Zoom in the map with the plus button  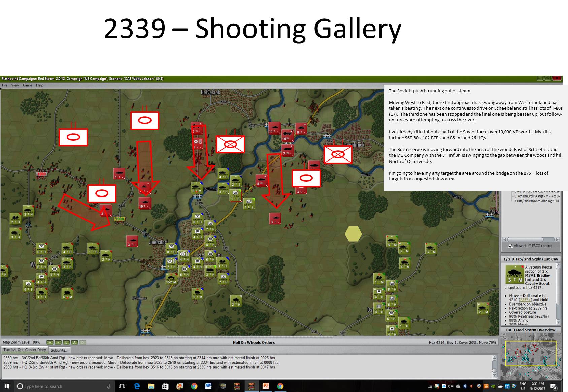50,342
